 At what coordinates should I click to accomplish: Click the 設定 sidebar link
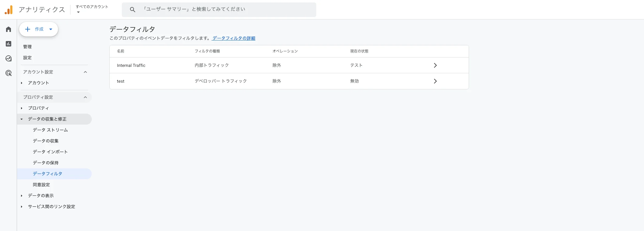pyautogui.click(x=27, y=58)
